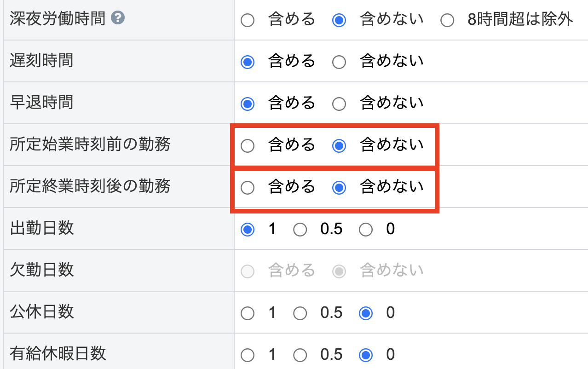
Task: Set 有給休暇日数 to 1
Action: (248, 355)
